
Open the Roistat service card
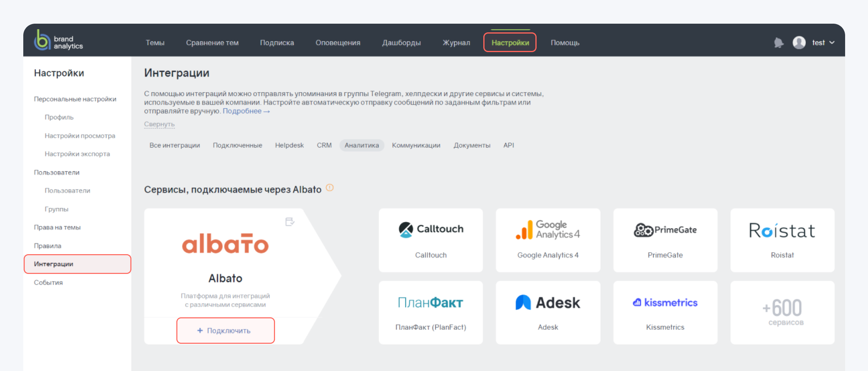click(x=782, y=240)
